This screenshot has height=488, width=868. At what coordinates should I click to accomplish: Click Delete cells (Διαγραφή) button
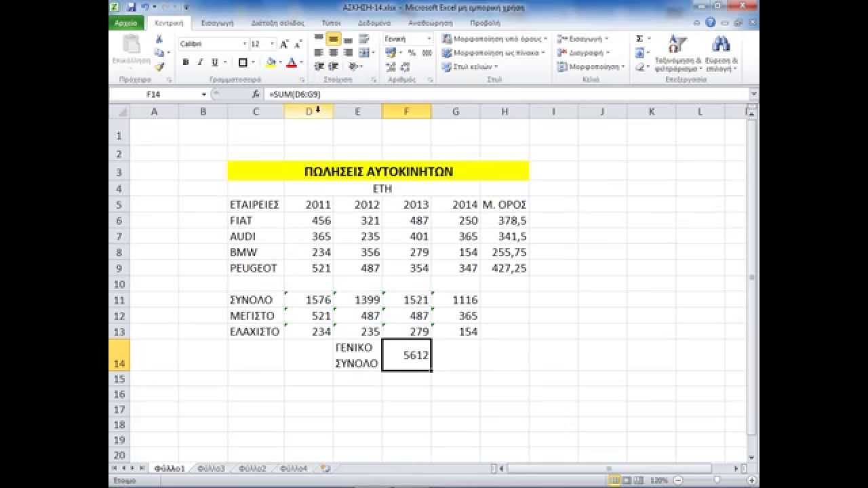tap(583, 53)
